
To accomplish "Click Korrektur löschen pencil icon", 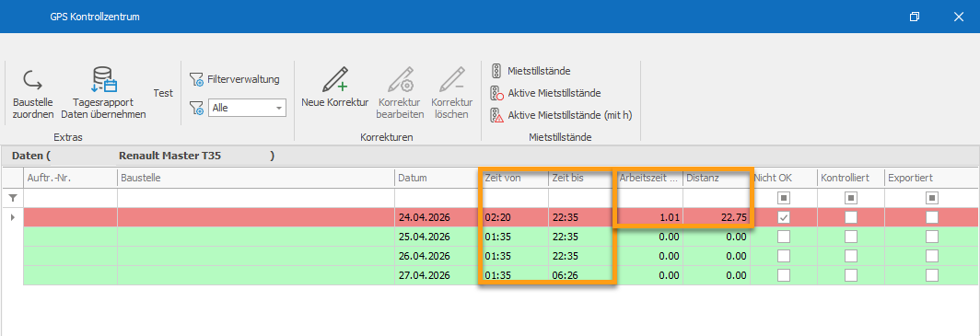I will 451,80.
